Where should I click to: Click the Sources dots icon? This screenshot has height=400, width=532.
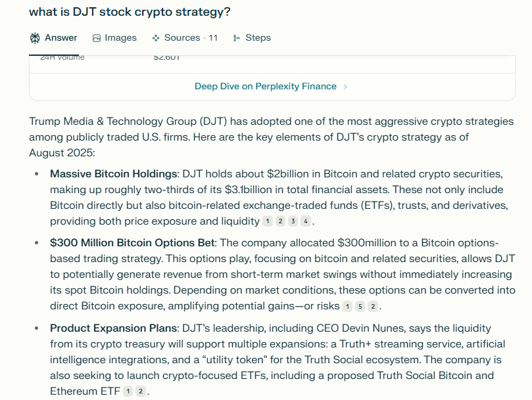click(156, 38)
